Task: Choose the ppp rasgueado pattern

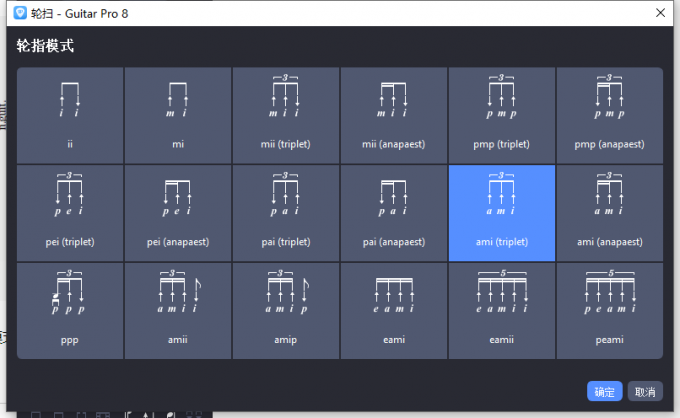Action: (x=70, y=311)
